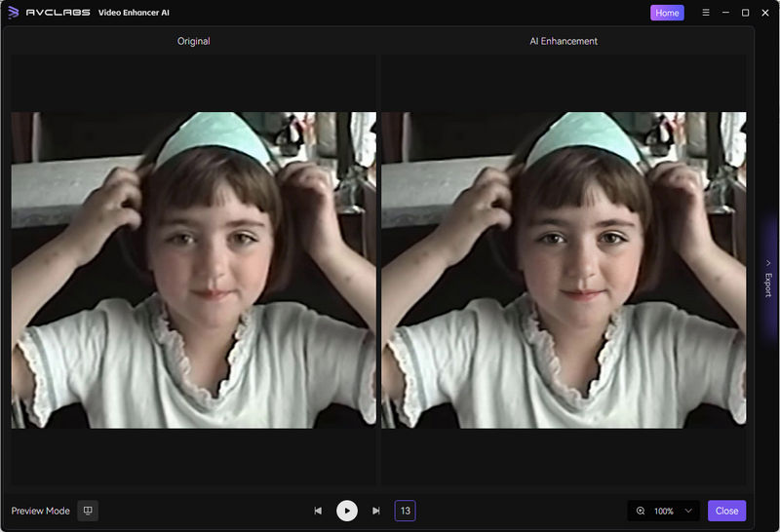Maximize the Video Enhancer AI window

pyautogui.click(x=745, y=13)
